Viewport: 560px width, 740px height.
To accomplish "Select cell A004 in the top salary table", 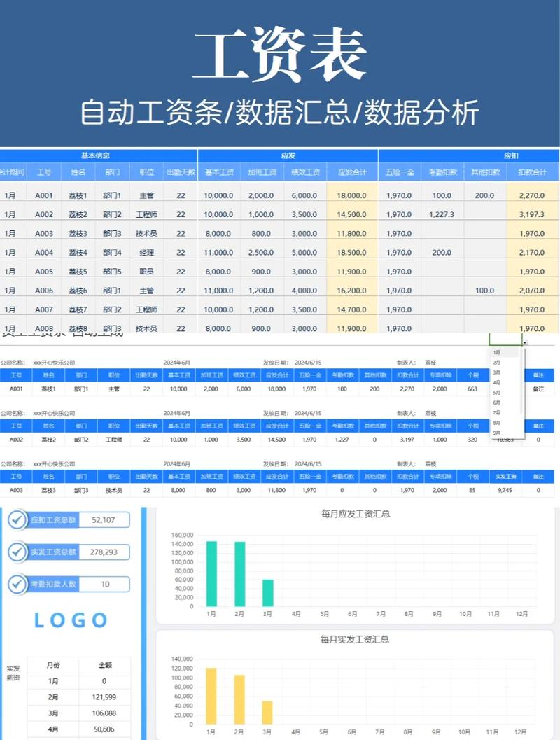I will click(44, 253).
